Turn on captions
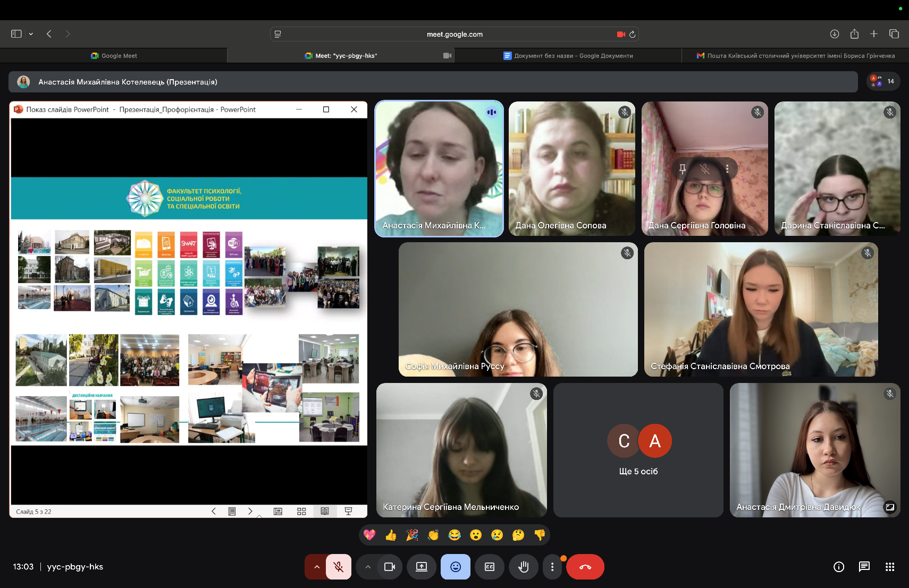The width and height of the screenshot is (909, 588). coord(490,567)
